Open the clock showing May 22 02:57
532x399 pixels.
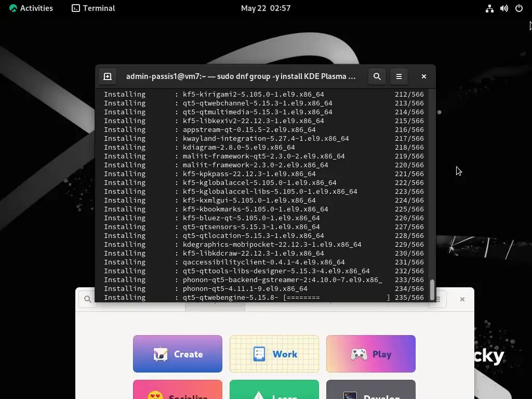pyautogui.click(x=265, y=8)
